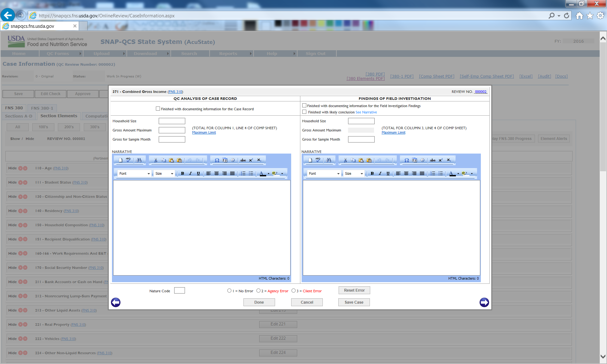Go to previous element with blue left arrow
Viewport: 607px width, 364px height.
[116, 302]
